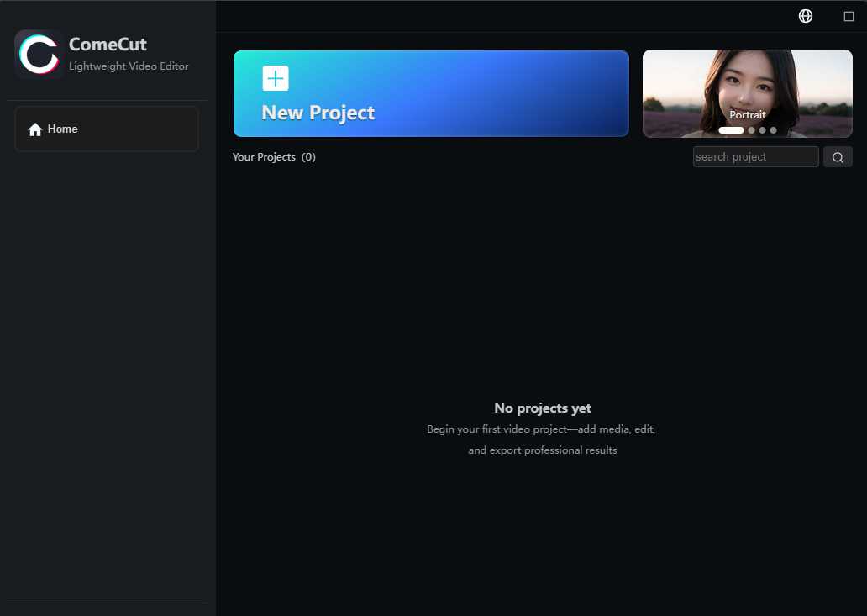Select the Home label in sidebar
This screenshot has height=616, width=867.
click(63, 129)
